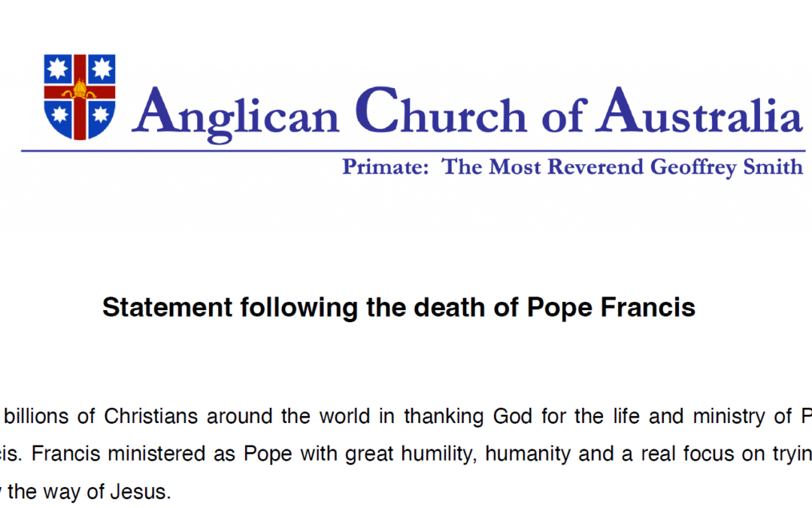Click the top-left star in the shield

(59, 70)
